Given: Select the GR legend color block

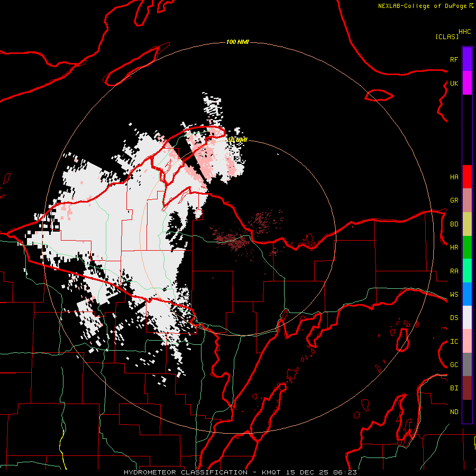Looking at the screenshot, I should pos(467,200).
